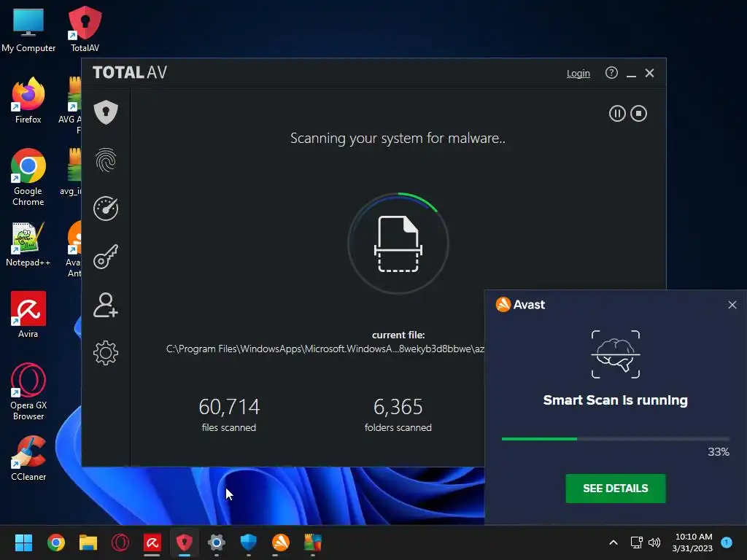
Task: Switch to TotalAV in the taskbar
Action: click(x=185, y=542)
